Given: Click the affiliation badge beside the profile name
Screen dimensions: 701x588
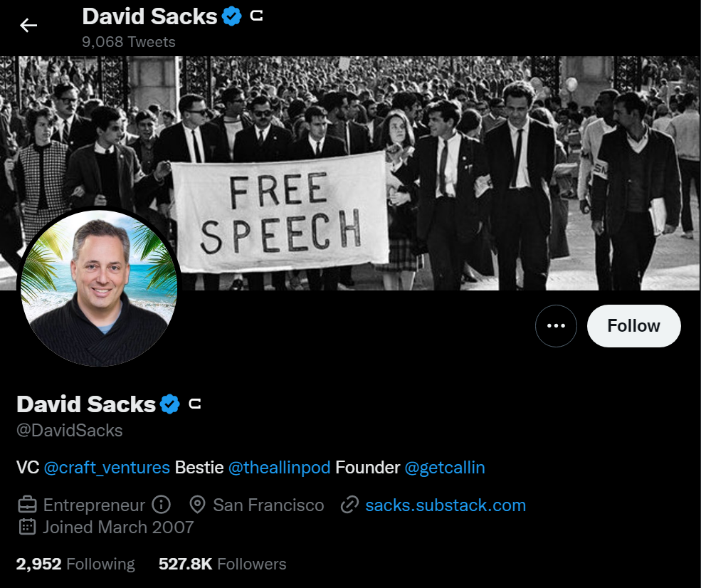Looking at the screenshot, I should coord(195,404).
